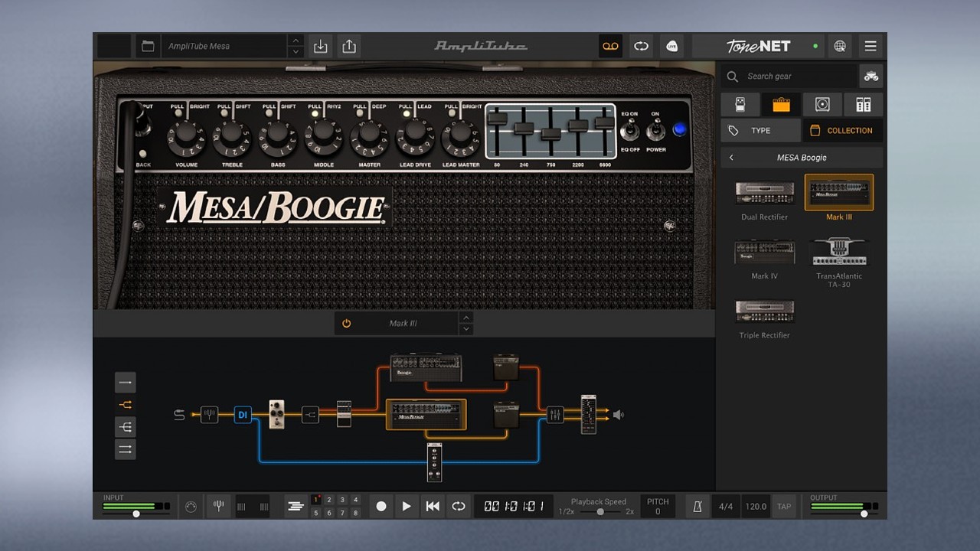
Task: Select the dual parallel routing layout
Action: 126,449
